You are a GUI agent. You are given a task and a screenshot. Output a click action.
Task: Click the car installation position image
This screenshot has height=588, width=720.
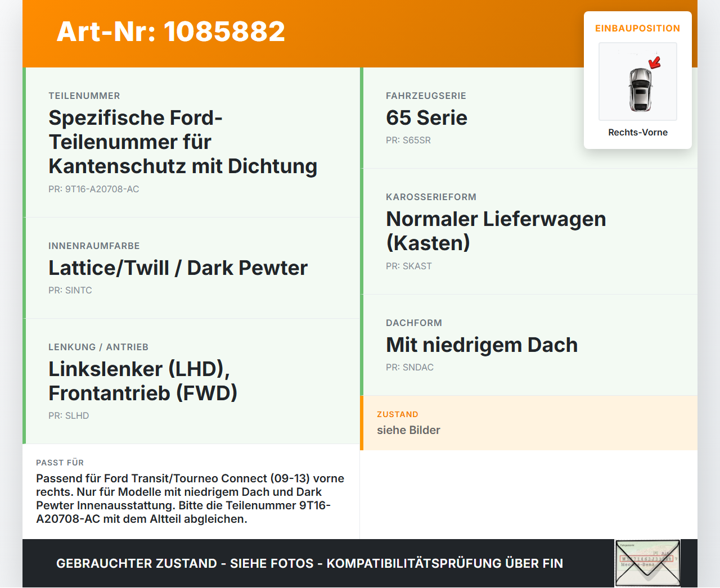638,82
